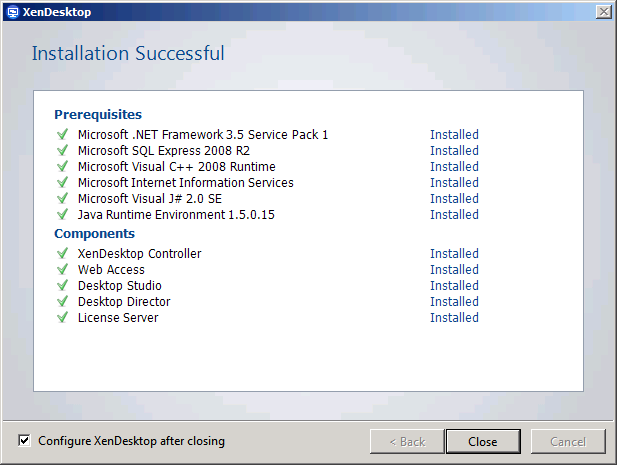617x465 pixels.
Task: Select 'Desktop Studio' component text
Action: [120, 286]
